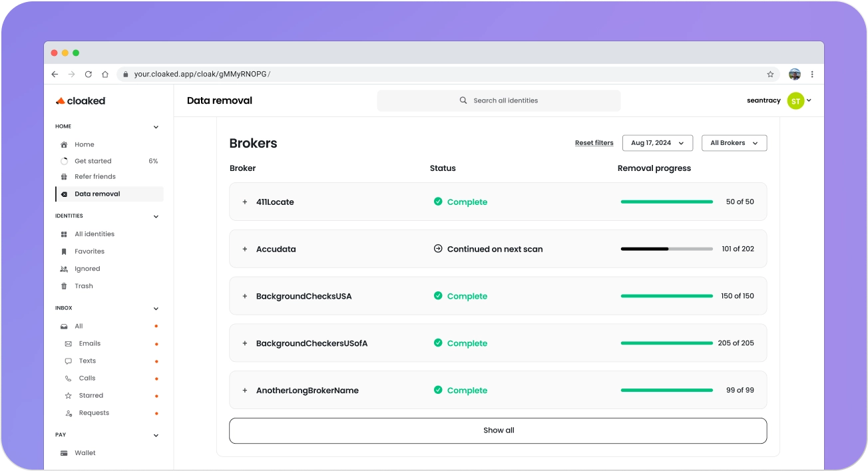Click the Starred inbox star icon
The image size is (868, 471).
tap(68, 395)
